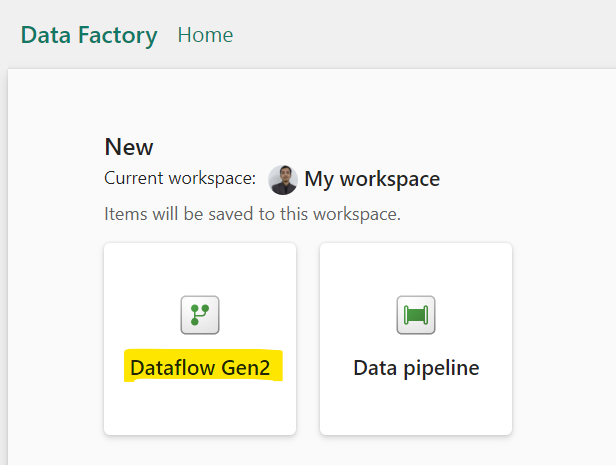Click the Dataflow Gen2 branch icon

tap(200, 315)
